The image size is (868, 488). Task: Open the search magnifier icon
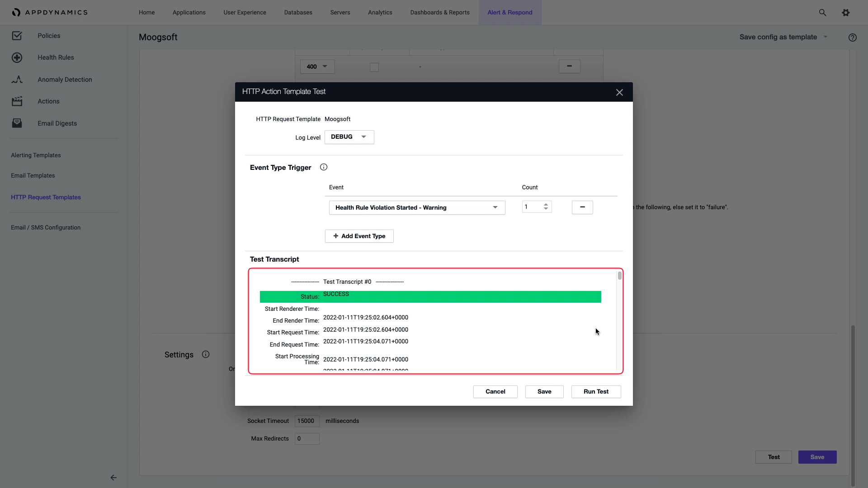click(x=822, y=13)
